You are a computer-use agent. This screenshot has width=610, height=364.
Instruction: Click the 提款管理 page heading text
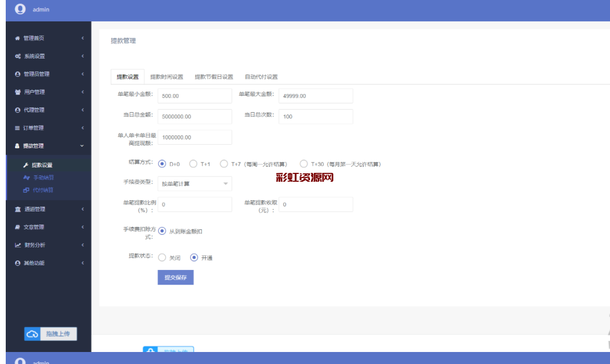pyautogui.click(x=123, y=41)
